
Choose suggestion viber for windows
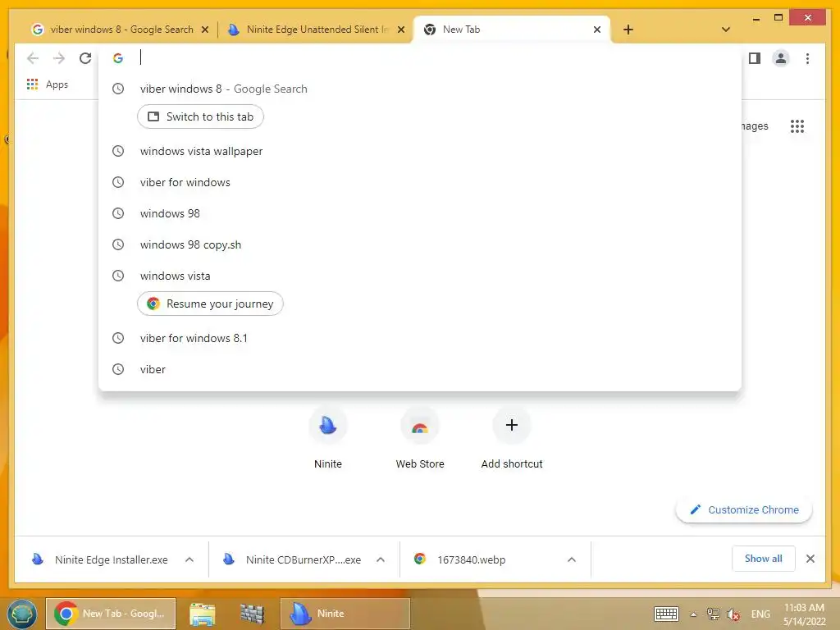(420, 182)
